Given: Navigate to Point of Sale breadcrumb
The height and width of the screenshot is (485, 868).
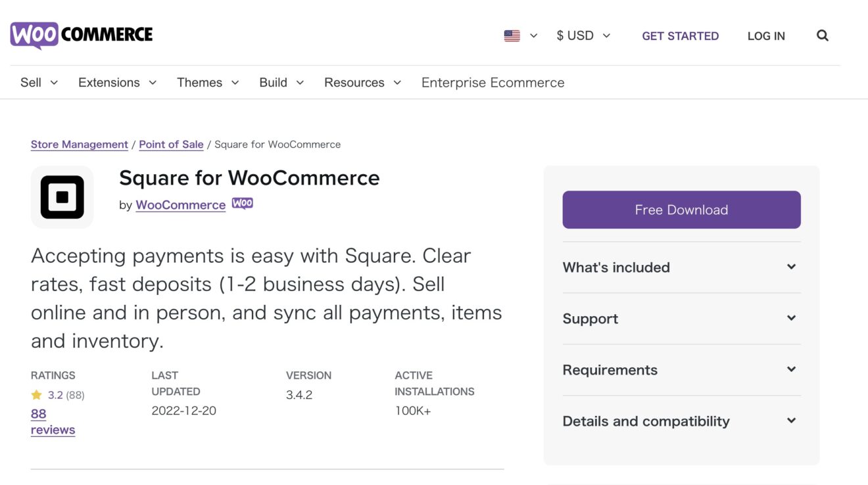Looking at the screenshot, I should pyautogui.click(x=171, y=144).
